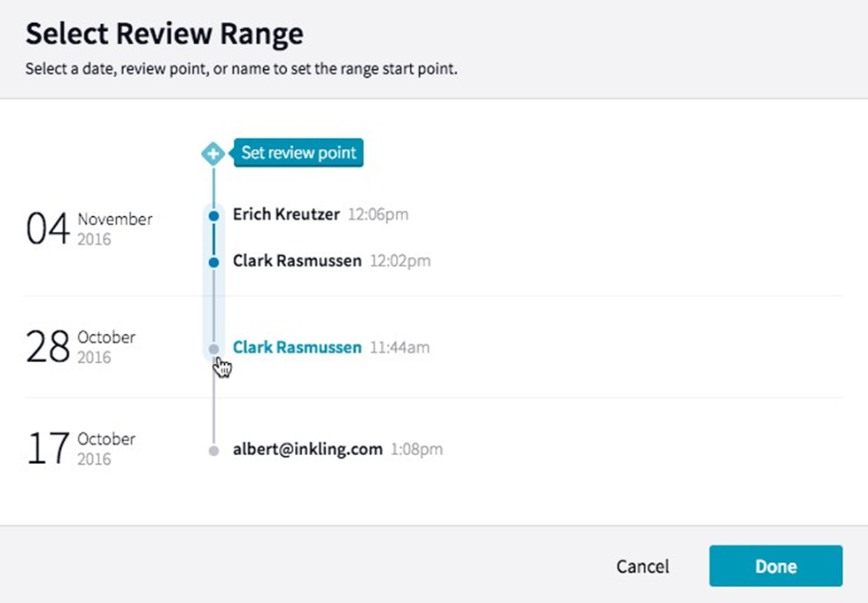Select the large 04 date number
Viewport: 868px width, 603px height.
tap(48, 228)
